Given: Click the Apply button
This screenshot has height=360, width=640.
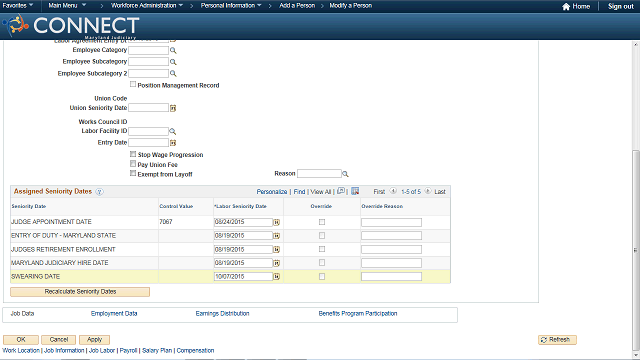Looking at the screenshot, I should coord(94,340).
